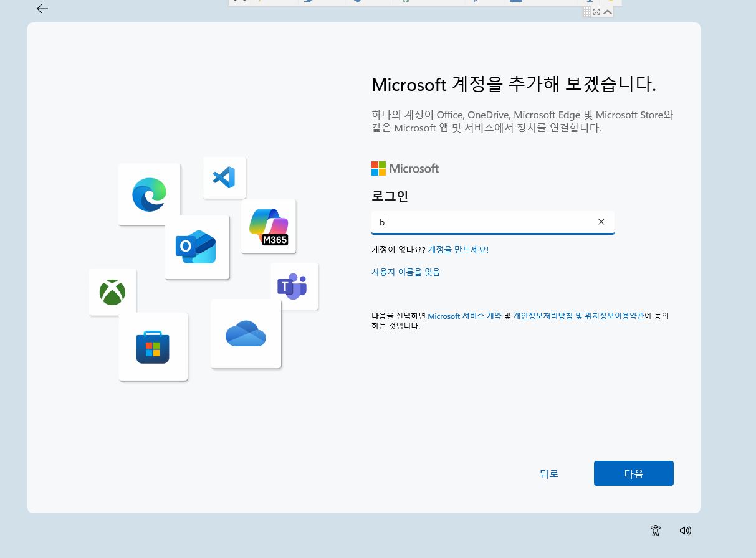Screen dimensions: 756x558
Task: Open the 계정을 만드세요 link
Action: pyautogui.click(x=458, y=250)
